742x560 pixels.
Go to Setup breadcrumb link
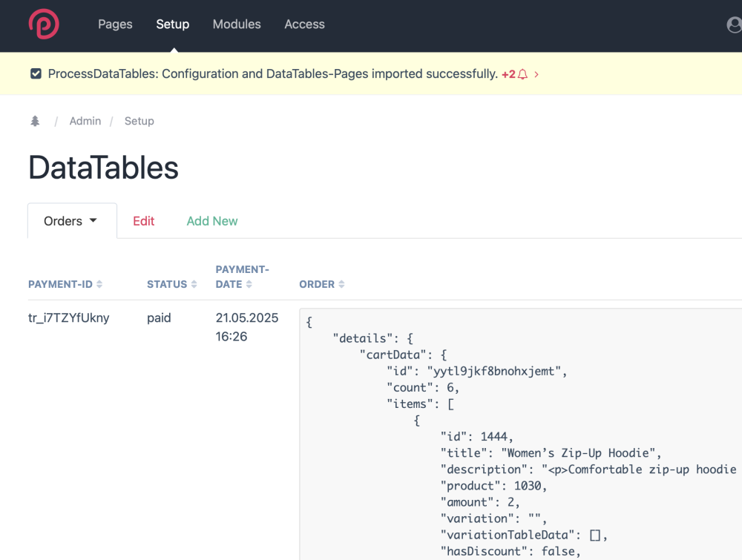tap(139, 121)
